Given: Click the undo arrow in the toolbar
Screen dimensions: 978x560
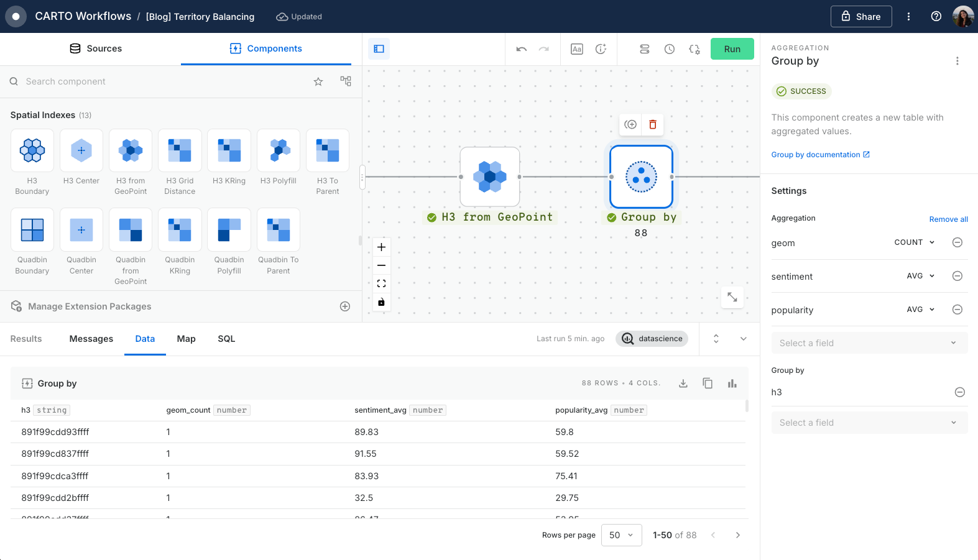Looking at the screenshot, I should (522, 49).
